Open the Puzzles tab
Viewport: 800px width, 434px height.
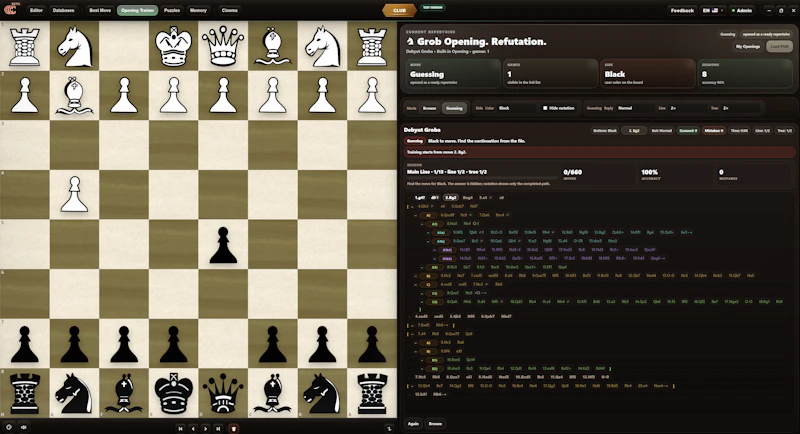[x=172, y=10]
